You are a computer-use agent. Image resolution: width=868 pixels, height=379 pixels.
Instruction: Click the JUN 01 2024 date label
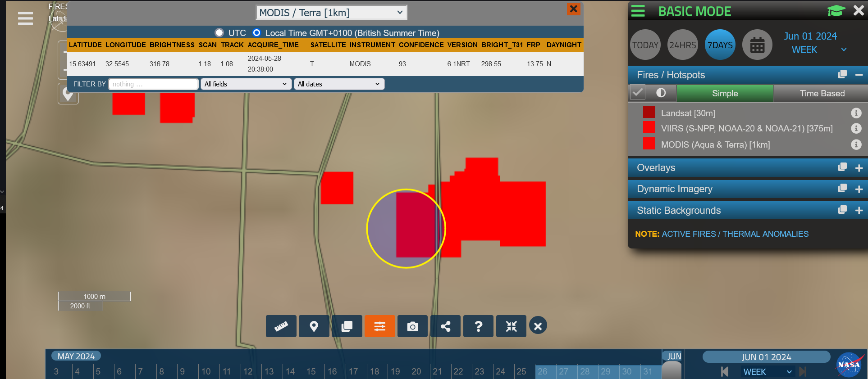pos(766,357)
